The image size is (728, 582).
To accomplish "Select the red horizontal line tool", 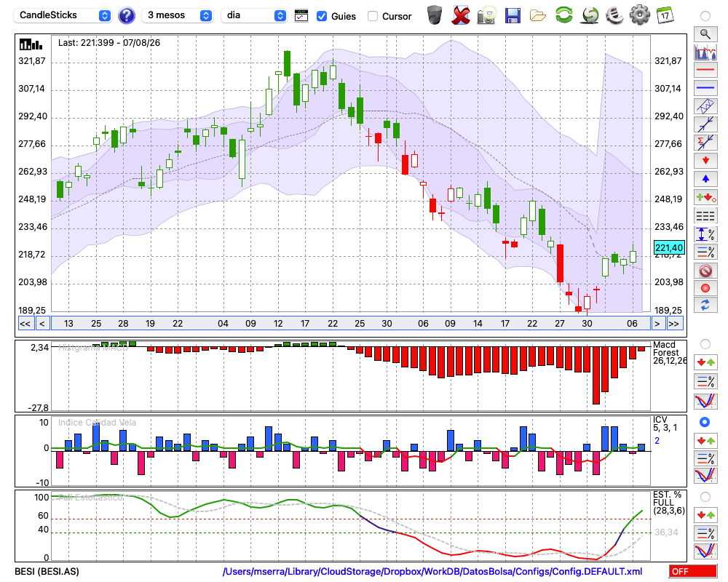I will coord(705,70).
